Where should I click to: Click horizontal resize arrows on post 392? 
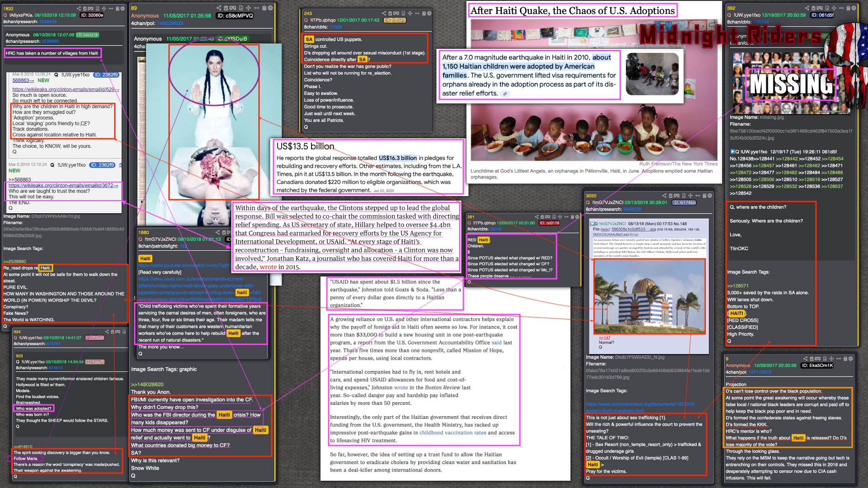click(841, 8)
